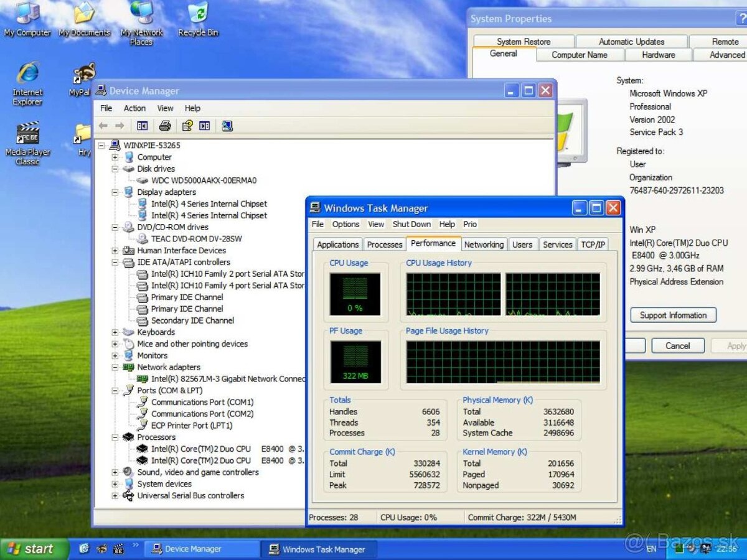Collapse the Network adapters tree branch
747x560 pixels.
click(115, 367)
